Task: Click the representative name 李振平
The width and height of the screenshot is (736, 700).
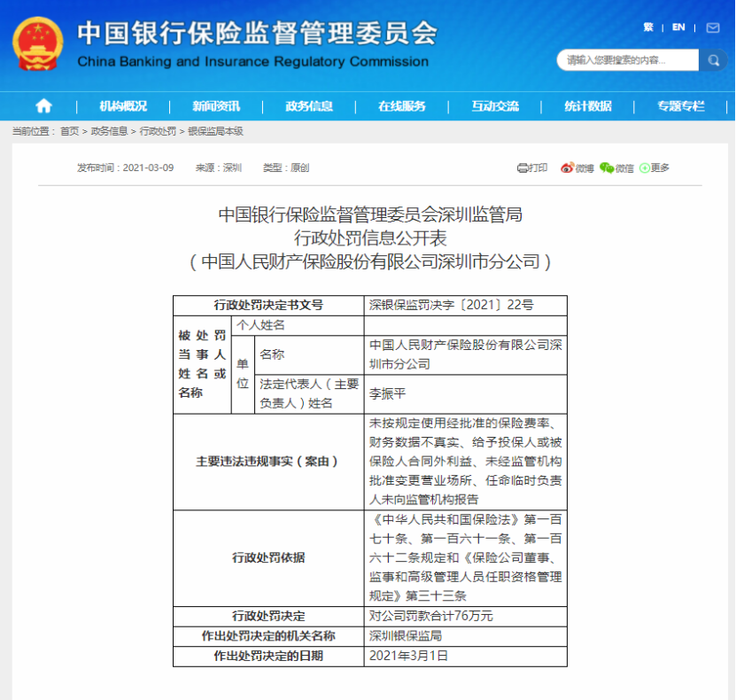Action: pyautogui.click(x=387, y=394)
